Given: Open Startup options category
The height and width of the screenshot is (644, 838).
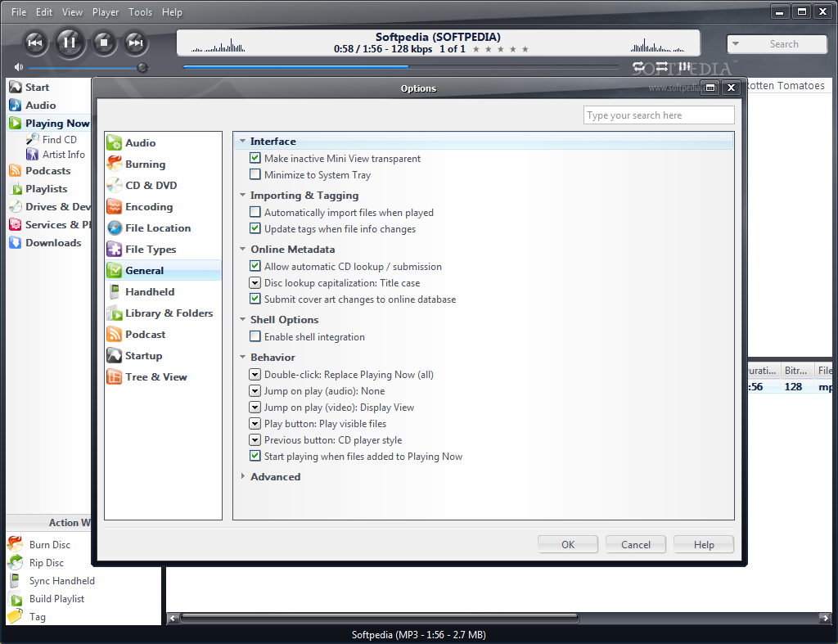Looking at the screenshot, I should (x=163, y=356).
